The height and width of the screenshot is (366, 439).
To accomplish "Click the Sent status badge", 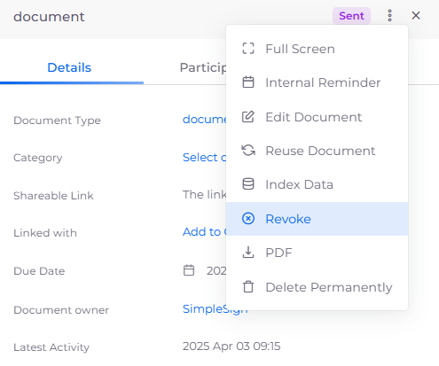I will tap(352, 16).
